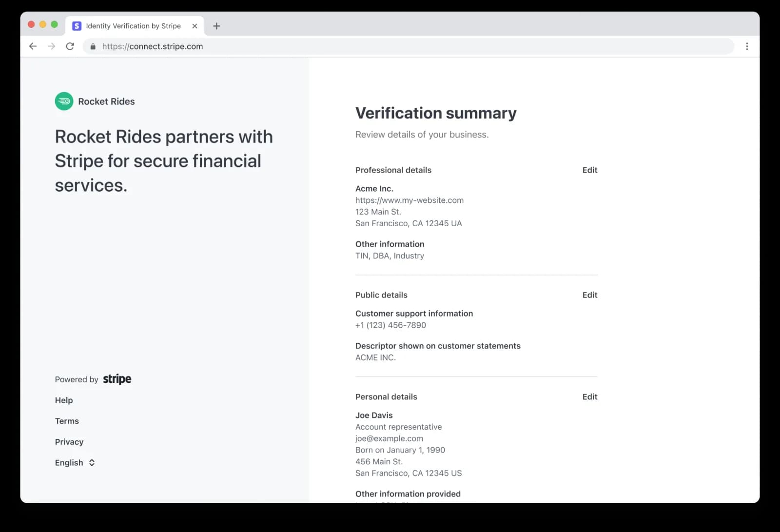Click the browser forward arrow
This screenshot has width=780, height=532.
(x=51, y=46)
